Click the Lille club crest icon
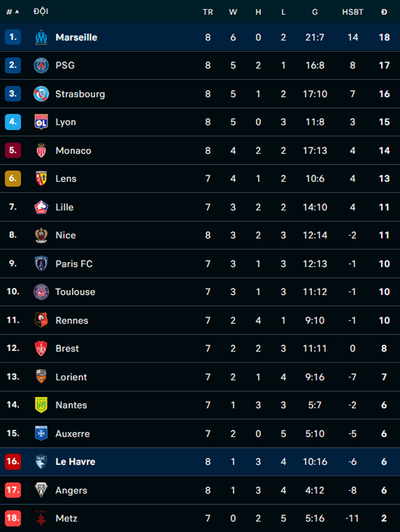Screen dimensions: 400x532 [41, 207]
